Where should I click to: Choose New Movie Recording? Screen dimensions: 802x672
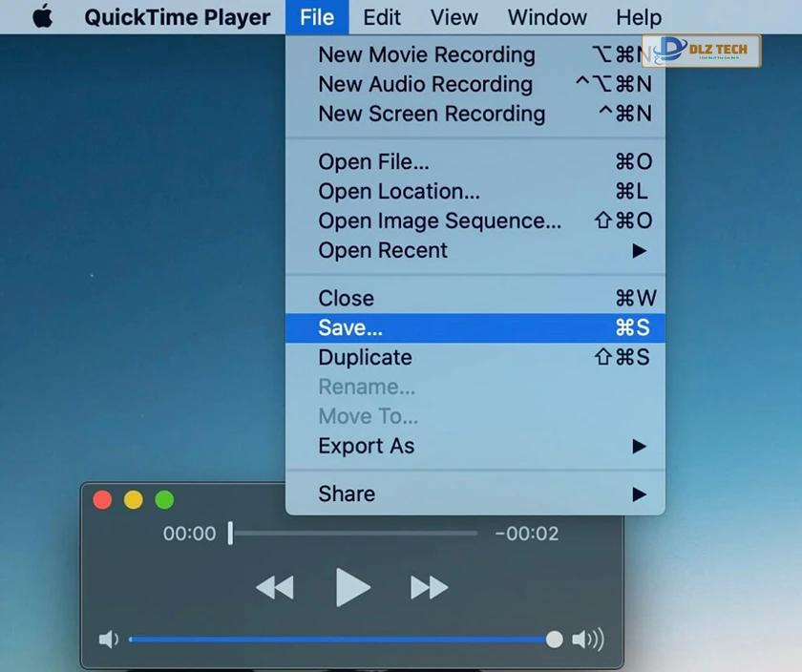coord(475,54)
